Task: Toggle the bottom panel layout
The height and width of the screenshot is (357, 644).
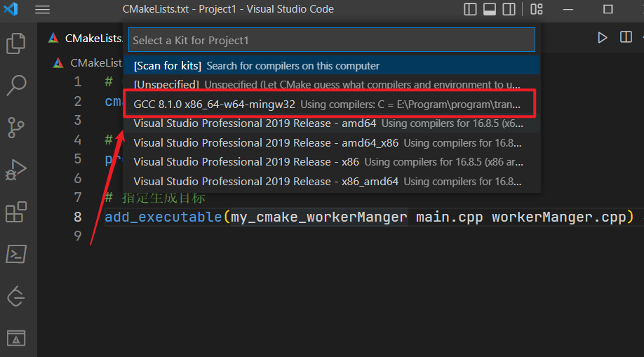Action: tap(489, 9)
